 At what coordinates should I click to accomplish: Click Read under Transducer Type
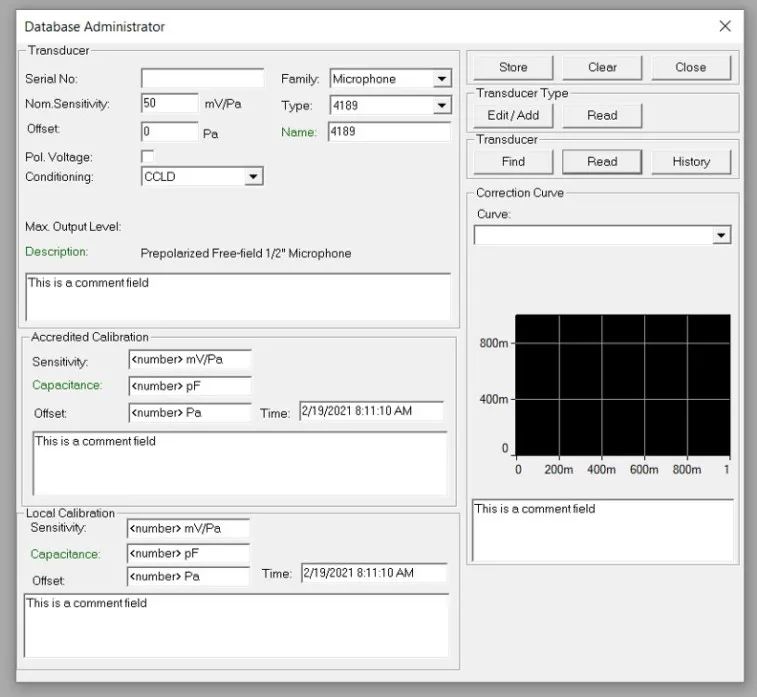(x=602, y=115)
